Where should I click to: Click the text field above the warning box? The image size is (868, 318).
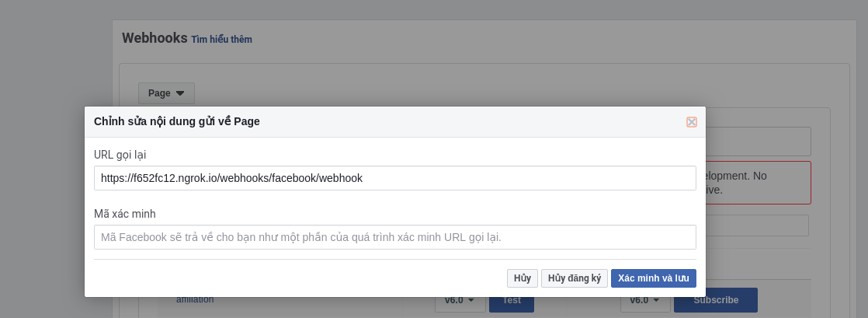click(757, 142)
